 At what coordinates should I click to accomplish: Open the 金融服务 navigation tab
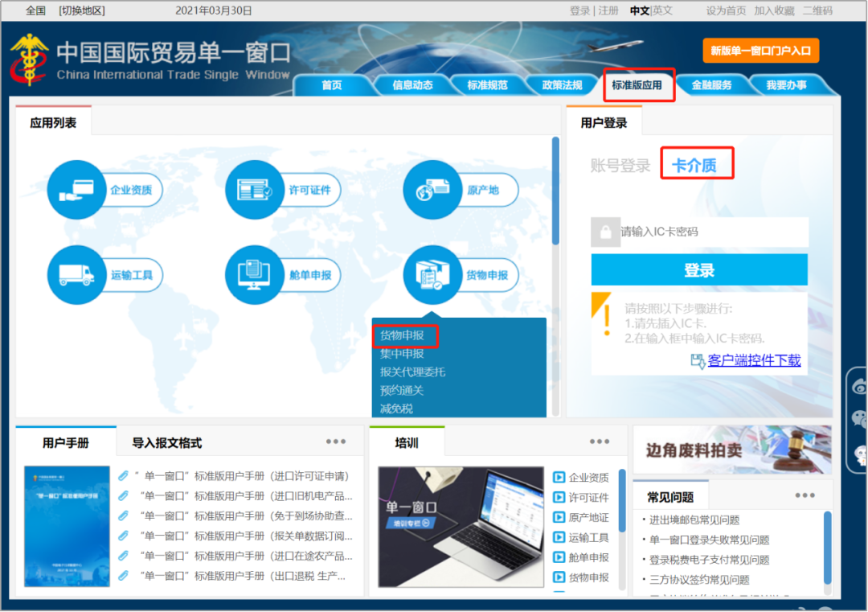click(712, 84)
